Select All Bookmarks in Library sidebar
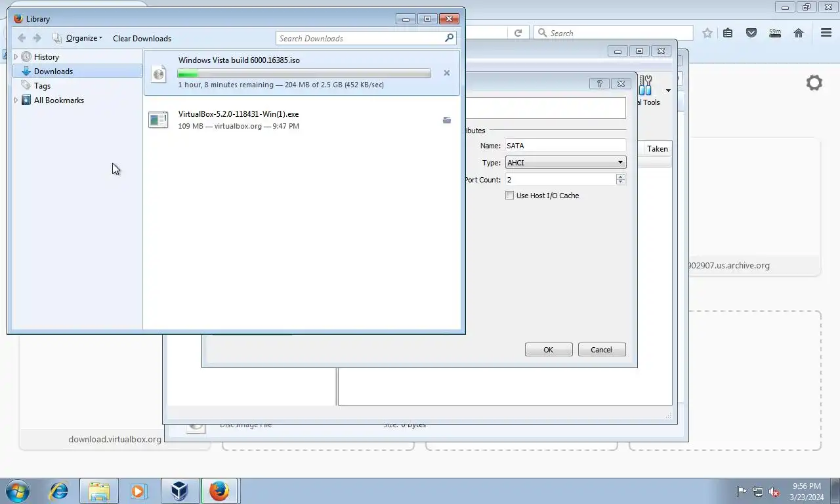 (58, 100)
